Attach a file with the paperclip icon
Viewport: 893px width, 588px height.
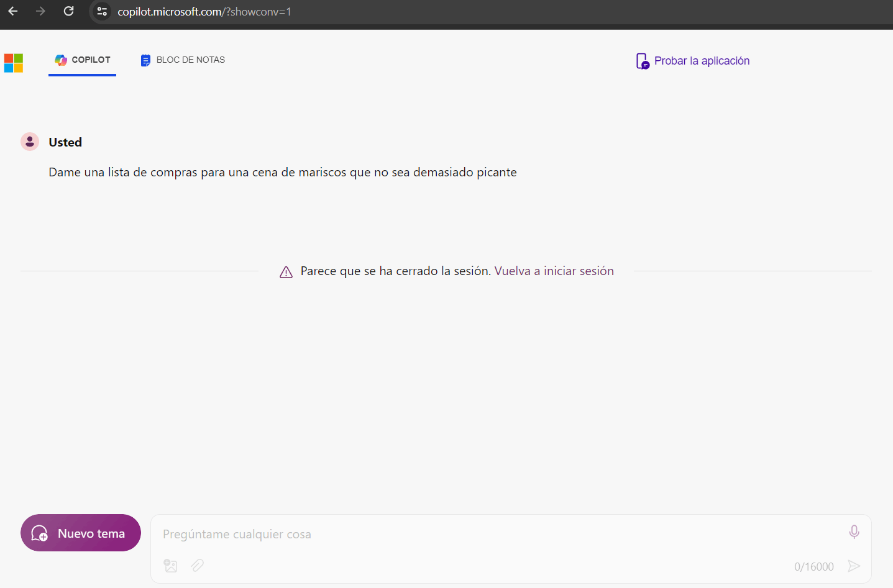click(198, 566)
